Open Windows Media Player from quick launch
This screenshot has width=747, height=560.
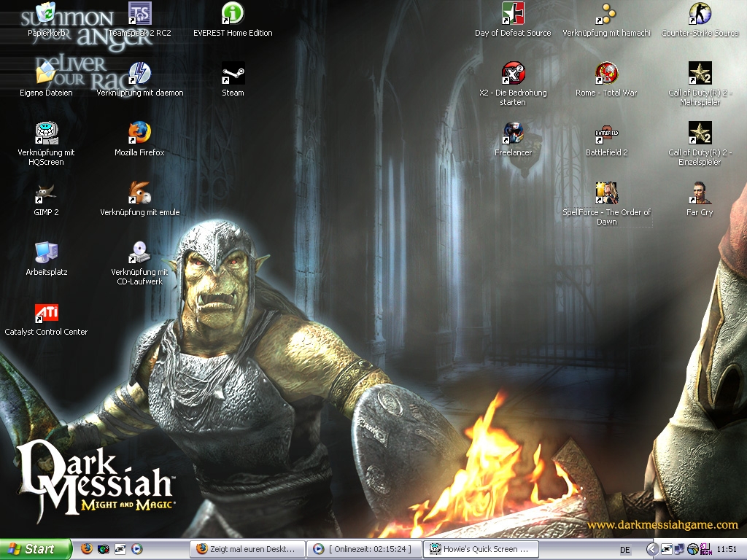point(136,549)
